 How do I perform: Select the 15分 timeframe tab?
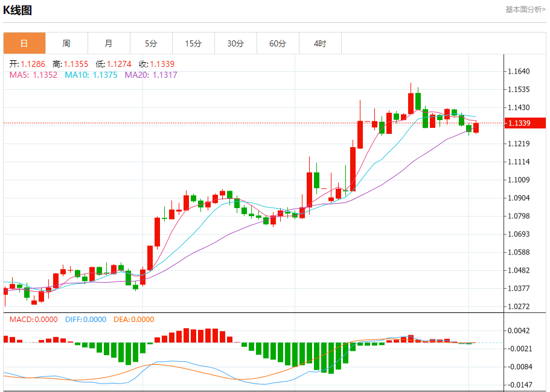click(193, 43)
